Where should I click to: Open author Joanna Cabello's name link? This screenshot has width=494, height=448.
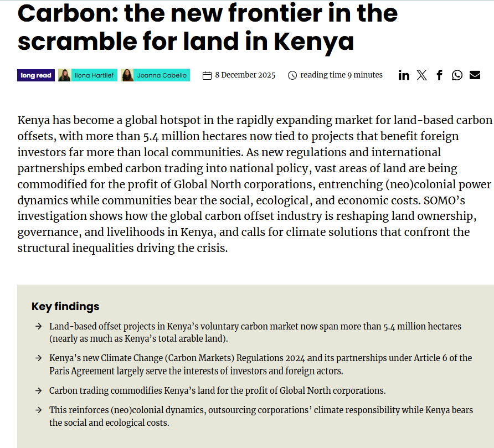tap(162, 75)
